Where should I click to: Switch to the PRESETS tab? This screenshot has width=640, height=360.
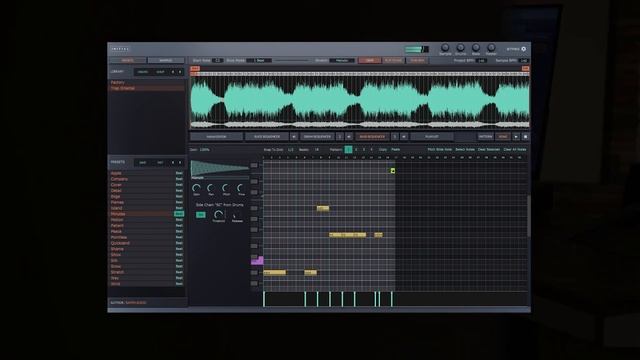point(127,60)
